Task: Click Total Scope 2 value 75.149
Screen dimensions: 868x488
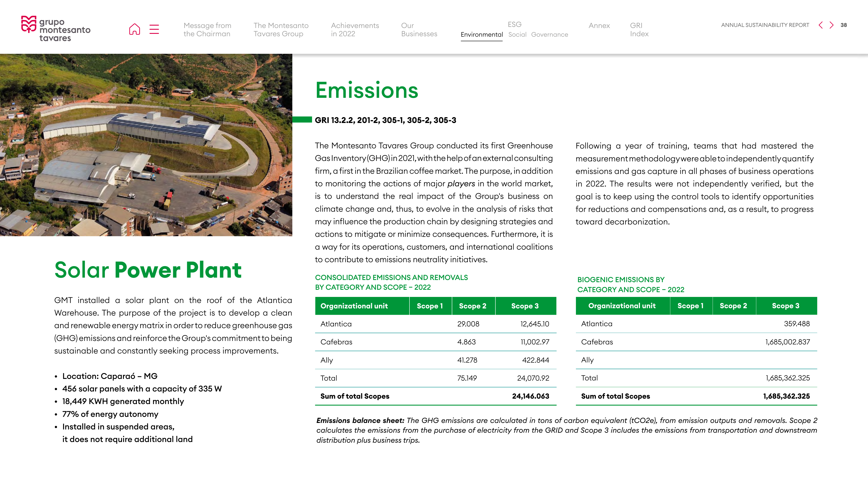Action: click(x=467, y=378)
